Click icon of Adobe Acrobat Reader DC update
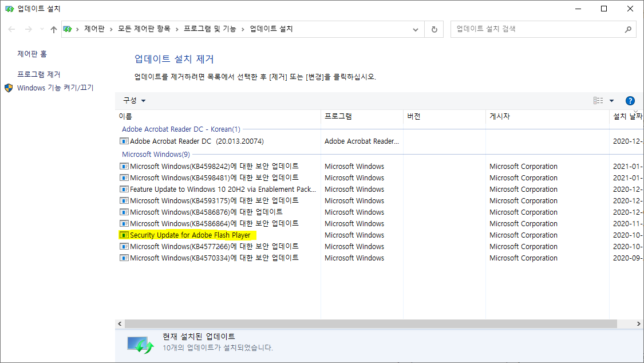Screen dimensions: 644x363 pyautogui.click(x=124, y=141)
